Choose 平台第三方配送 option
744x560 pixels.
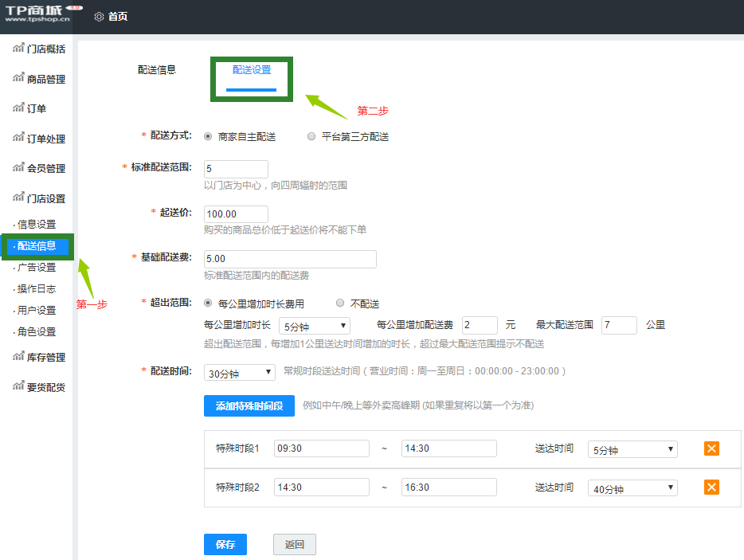click(x=311, y=135)
